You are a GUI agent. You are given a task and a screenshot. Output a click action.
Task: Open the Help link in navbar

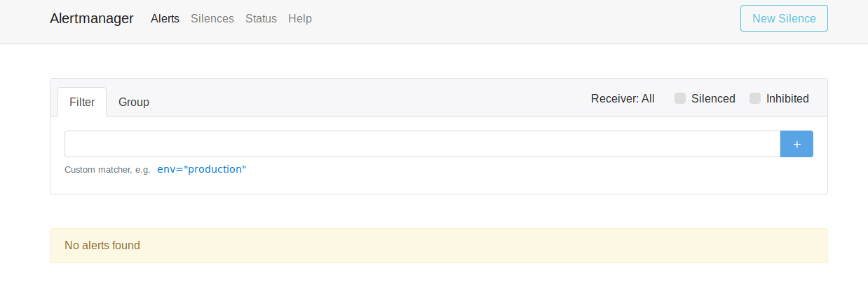pyautogui.click(x=300, y=18)
